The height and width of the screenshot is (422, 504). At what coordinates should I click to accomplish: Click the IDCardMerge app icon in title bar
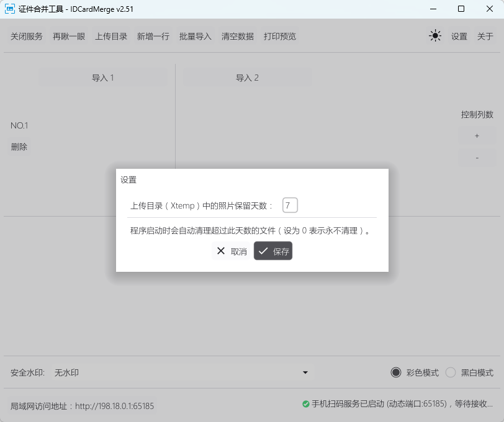pos(10,9)
